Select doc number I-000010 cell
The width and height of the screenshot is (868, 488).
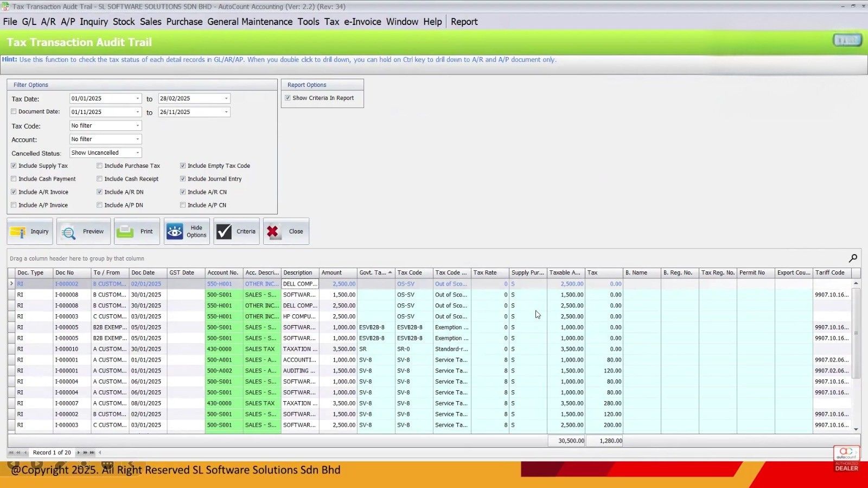point(72,349)
